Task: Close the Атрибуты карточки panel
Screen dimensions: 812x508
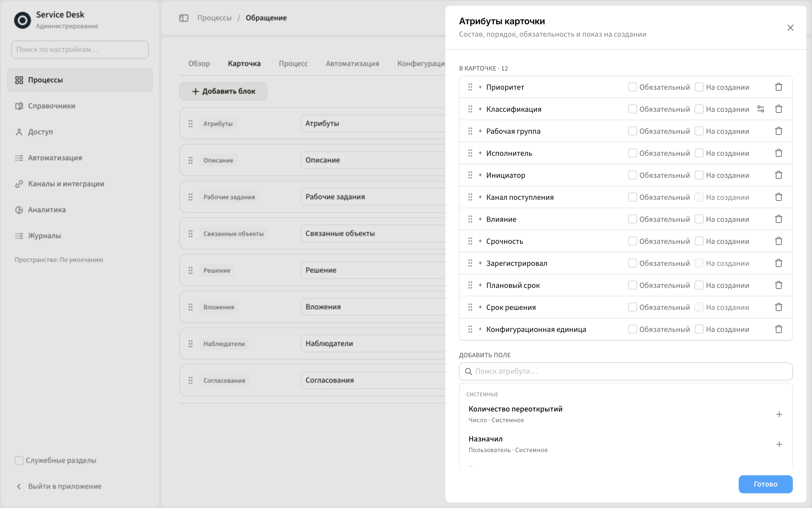Action: (x=790, y=28)
